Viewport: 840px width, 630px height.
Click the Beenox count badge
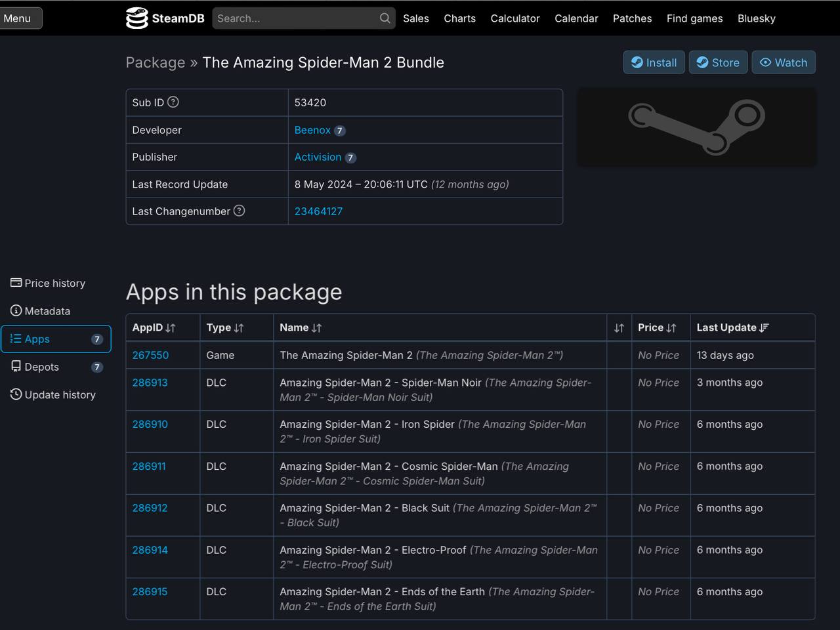[339, 131]
